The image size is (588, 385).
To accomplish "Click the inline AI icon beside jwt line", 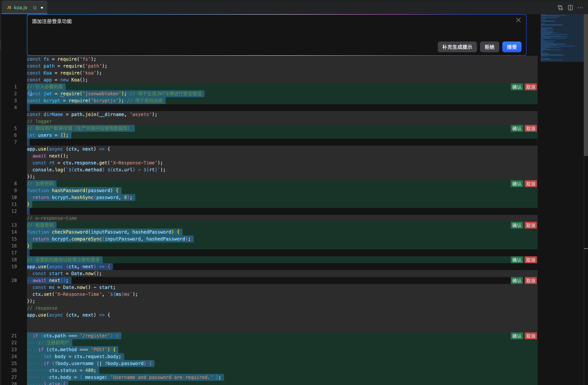I will point(30,94).
